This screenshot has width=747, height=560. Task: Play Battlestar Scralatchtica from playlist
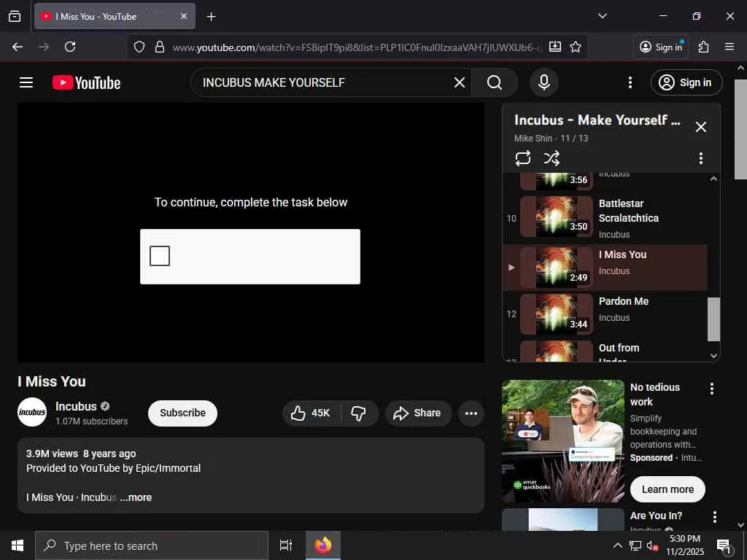[605, 218]
